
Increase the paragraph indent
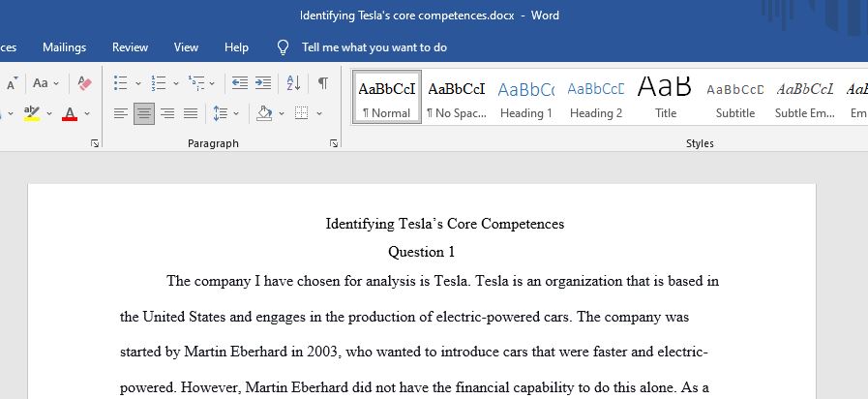(263, 83)
